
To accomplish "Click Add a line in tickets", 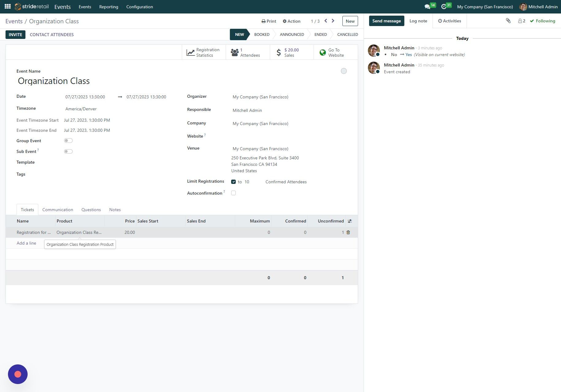I will 26,243.
